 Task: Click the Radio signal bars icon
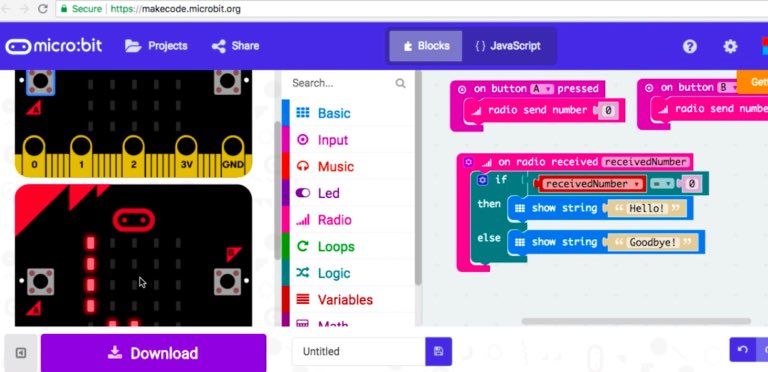point(303,220)
